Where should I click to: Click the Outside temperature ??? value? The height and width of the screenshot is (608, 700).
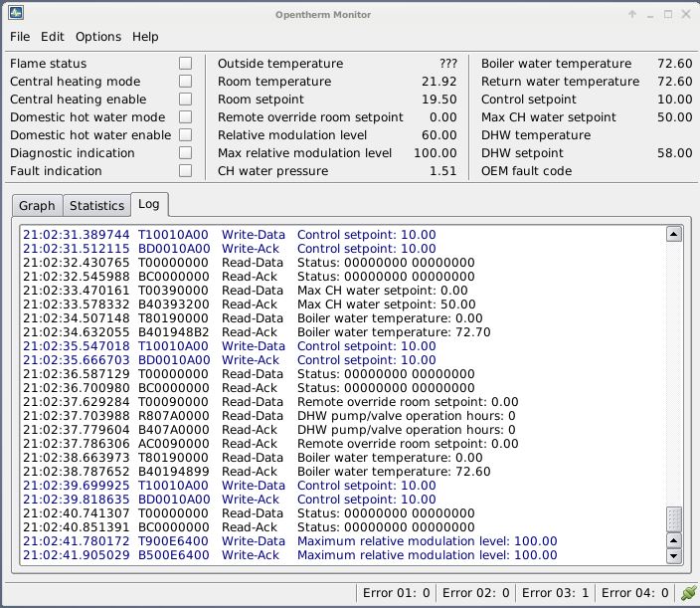pyautogui.click(x=448, y=64)
